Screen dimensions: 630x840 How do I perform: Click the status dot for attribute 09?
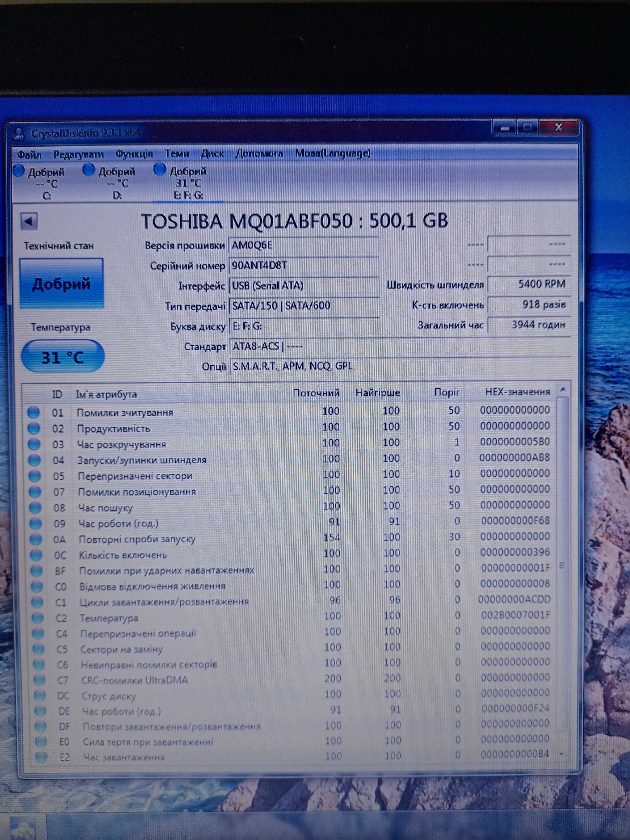36,524
